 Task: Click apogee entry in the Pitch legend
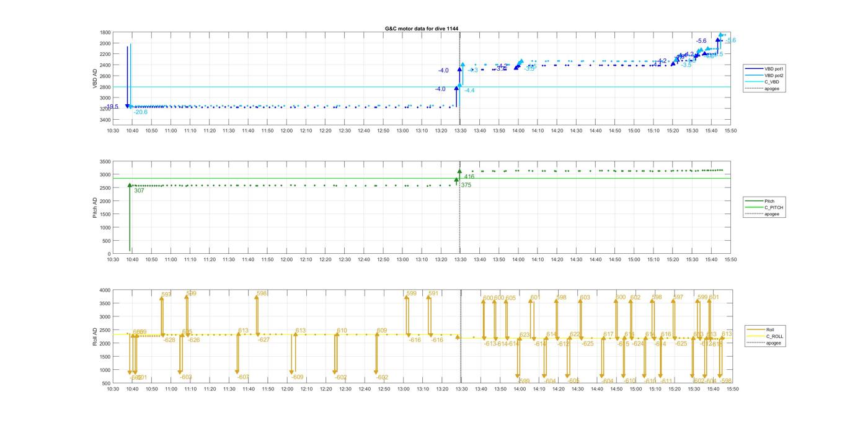click(764, 214)
